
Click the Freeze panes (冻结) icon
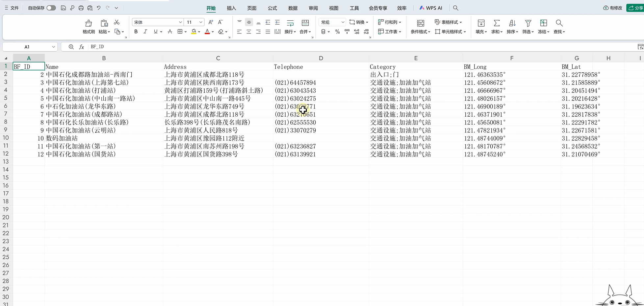(x=544, y=23)
